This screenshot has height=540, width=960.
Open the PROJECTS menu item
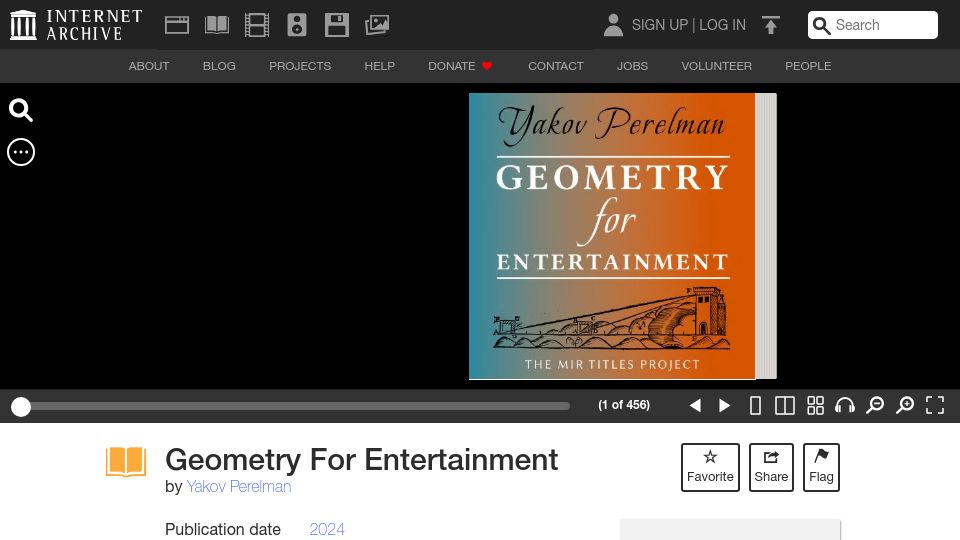[x=300, y=66]
